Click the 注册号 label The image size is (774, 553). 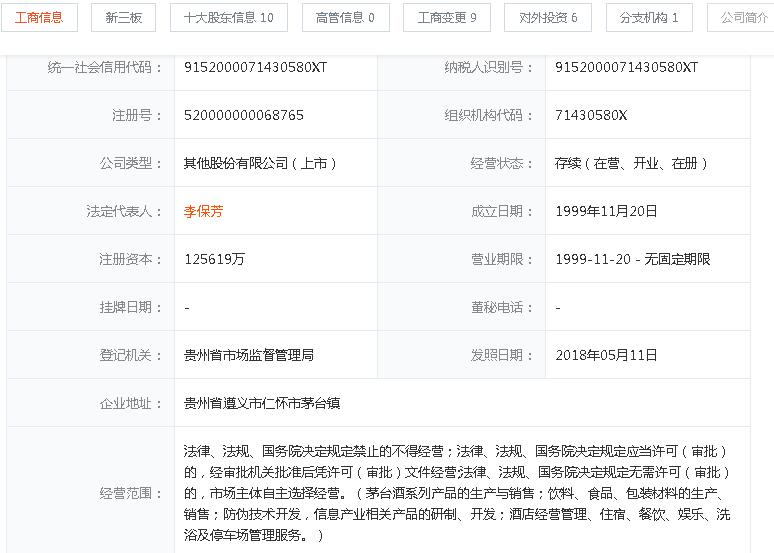137,116
